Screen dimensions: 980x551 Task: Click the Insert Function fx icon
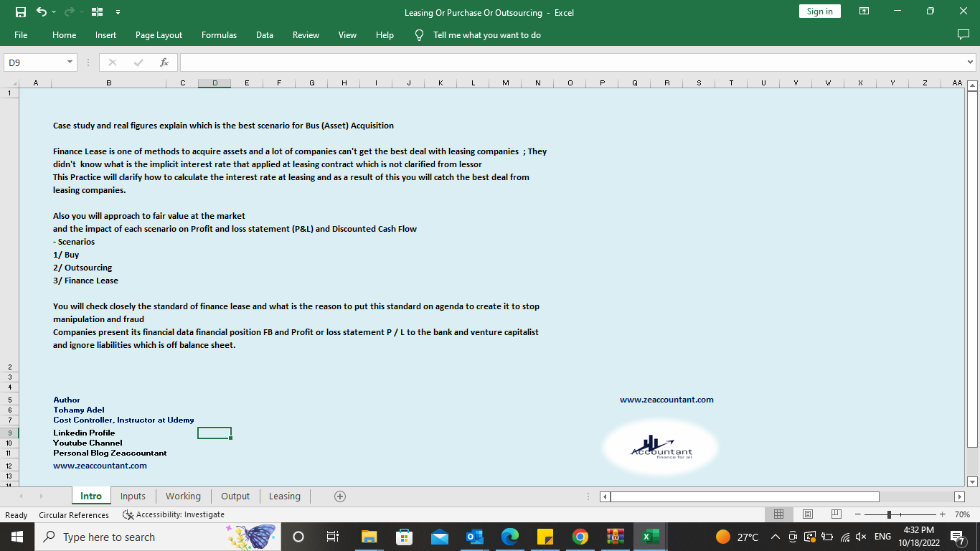tap(164, 62)
